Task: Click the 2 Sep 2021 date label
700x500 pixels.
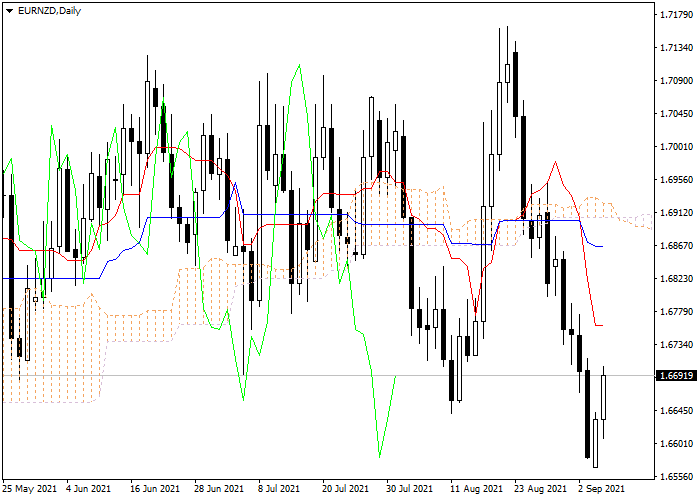Action: (601, 489)
